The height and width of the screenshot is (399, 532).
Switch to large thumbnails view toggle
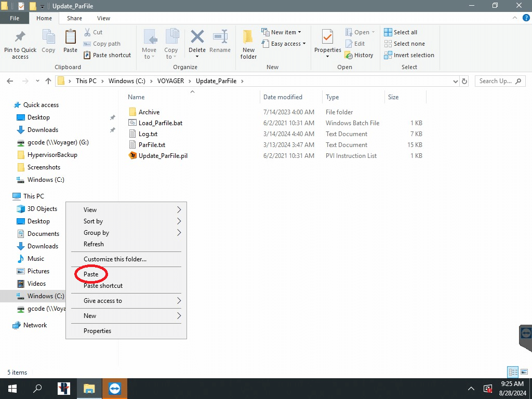click(523, 372)
